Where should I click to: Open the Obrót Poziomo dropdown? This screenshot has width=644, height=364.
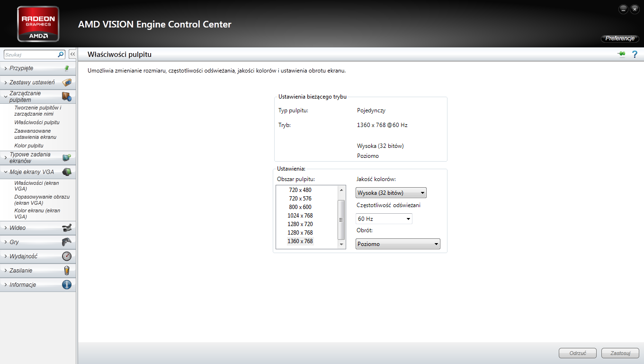[x=398, y=244]
